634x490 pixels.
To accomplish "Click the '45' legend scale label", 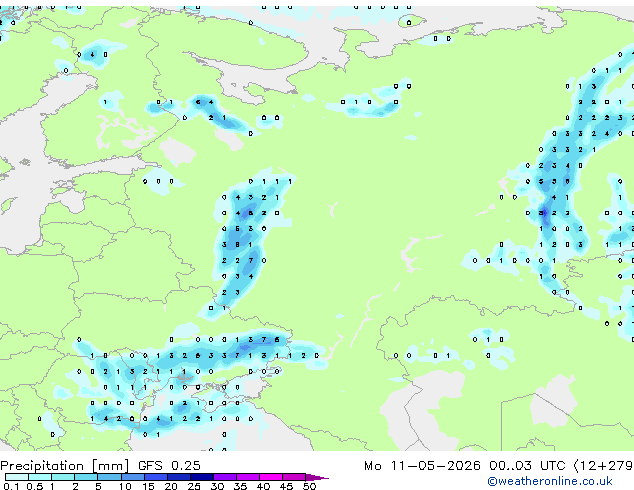I will pos(286,486).
